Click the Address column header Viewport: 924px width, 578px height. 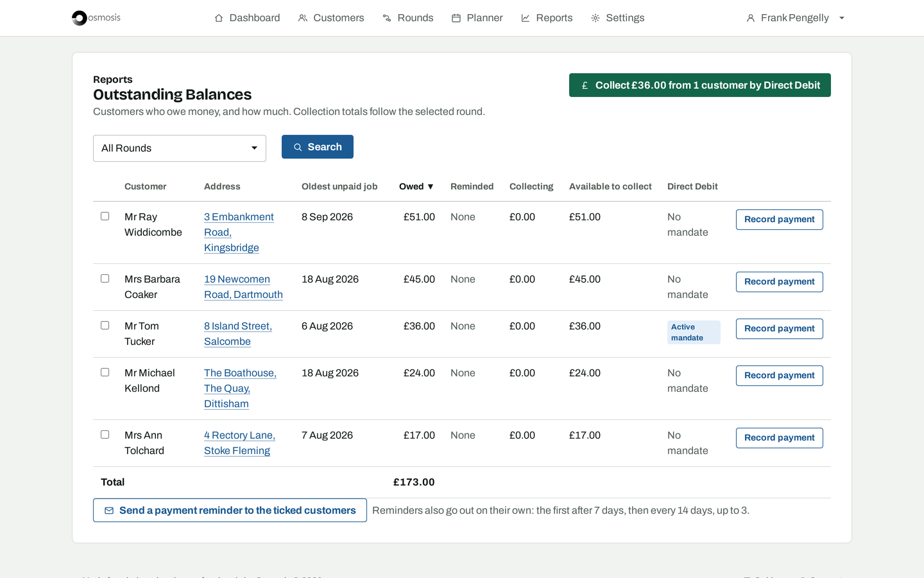[222, 186]
